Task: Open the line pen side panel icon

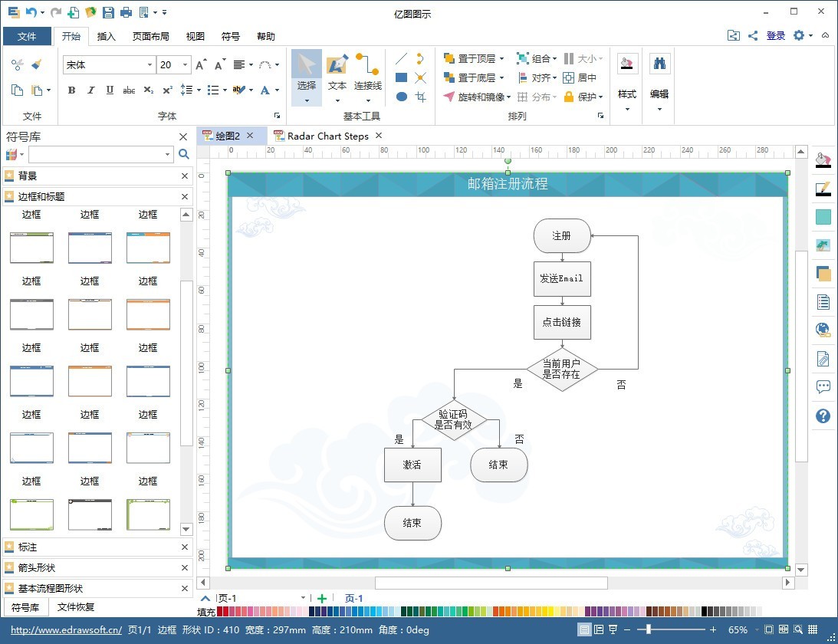Action: [x=823, y=189]
